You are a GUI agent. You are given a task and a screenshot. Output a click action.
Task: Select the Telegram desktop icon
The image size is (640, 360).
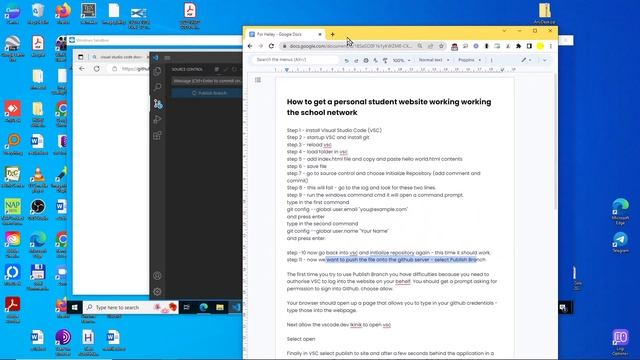[x=620, y=242]
